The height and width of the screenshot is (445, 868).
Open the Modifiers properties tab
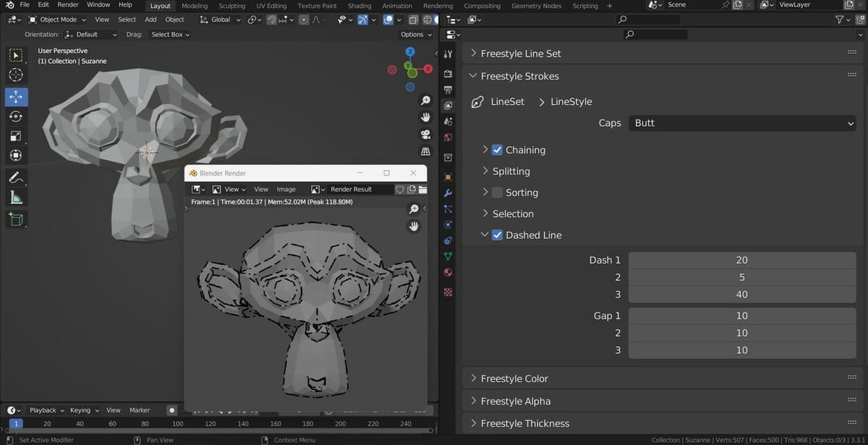pos(448,193)
